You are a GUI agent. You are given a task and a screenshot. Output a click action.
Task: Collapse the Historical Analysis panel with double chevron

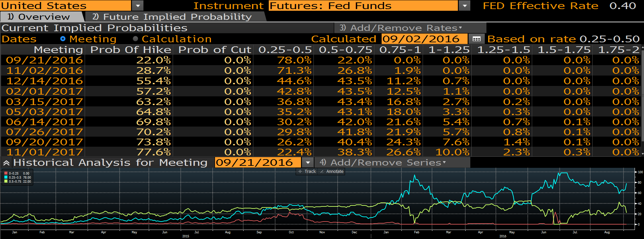click(x=6, y=163)
